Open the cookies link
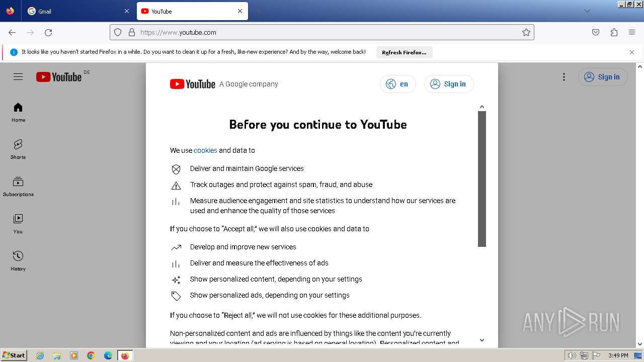Viewport: 644px width, 362px height. [205, 150]
